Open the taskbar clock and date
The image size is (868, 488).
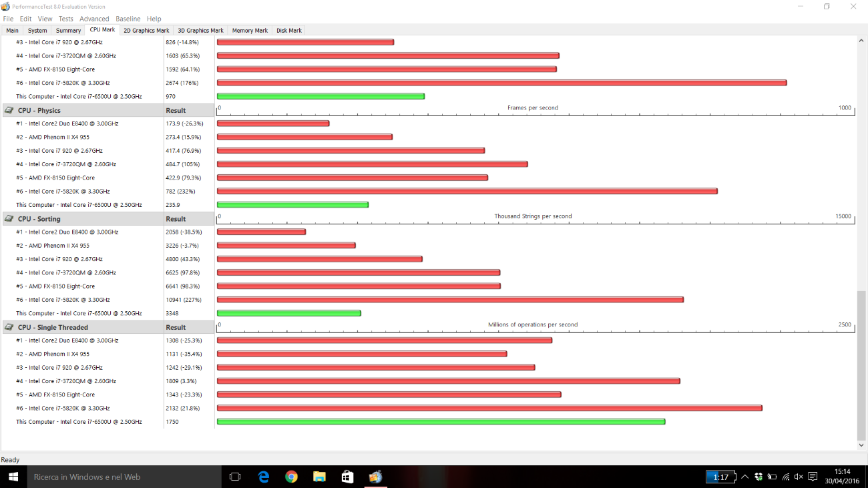point(843,477)
